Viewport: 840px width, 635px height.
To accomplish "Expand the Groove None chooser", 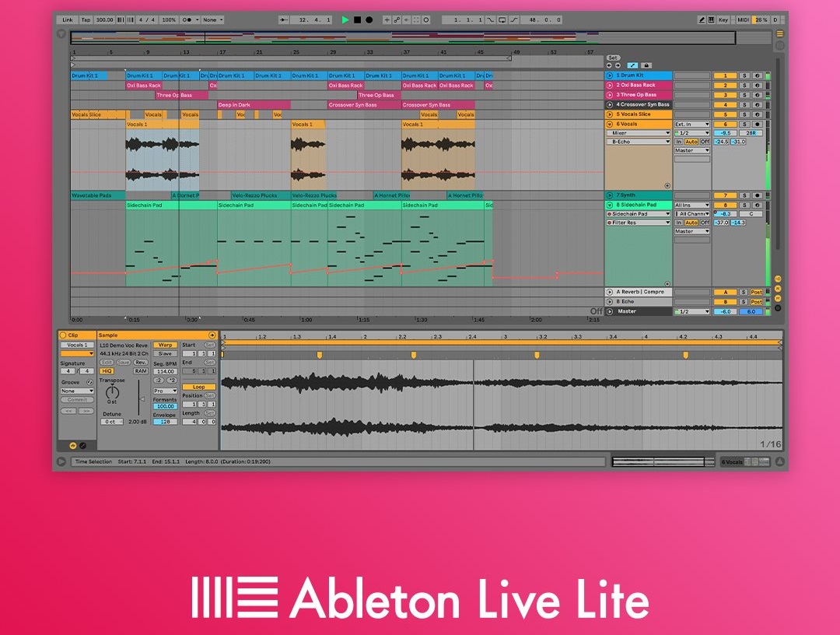I will pos(77,391).
